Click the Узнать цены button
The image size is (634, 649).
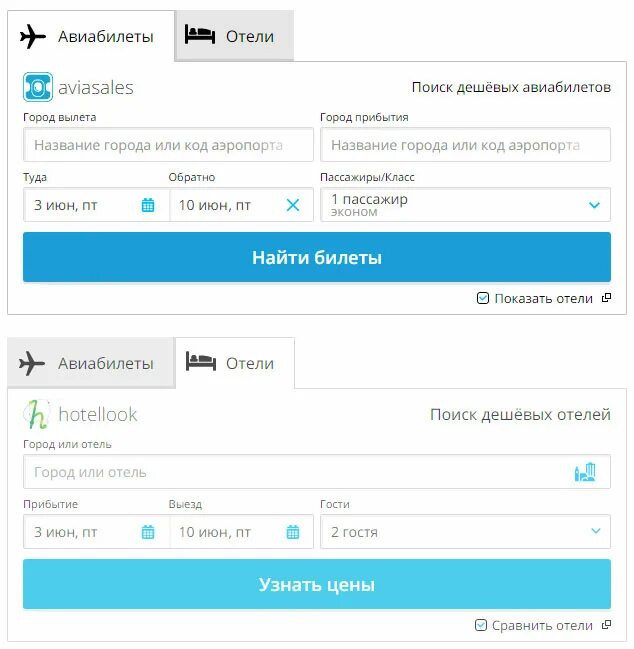pyautogui.click(x=317, y=584)
